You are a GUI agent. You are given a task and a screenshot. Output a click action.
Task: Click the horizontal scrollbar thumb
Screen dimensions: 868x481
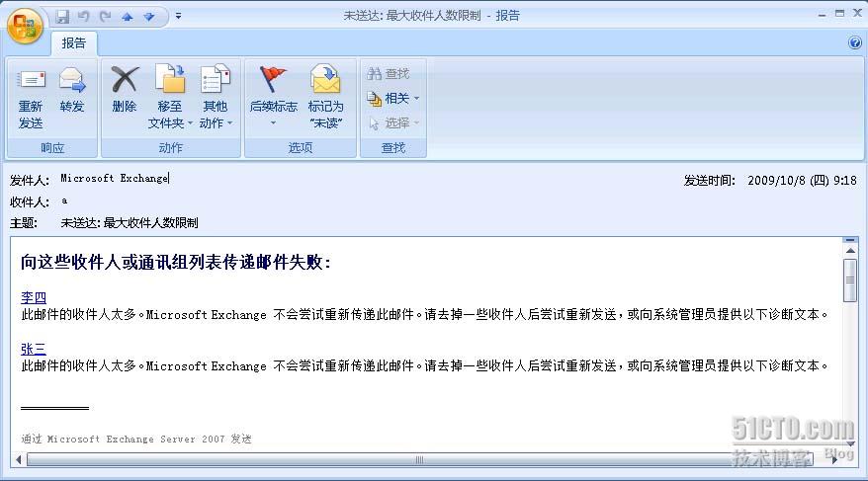419,459
